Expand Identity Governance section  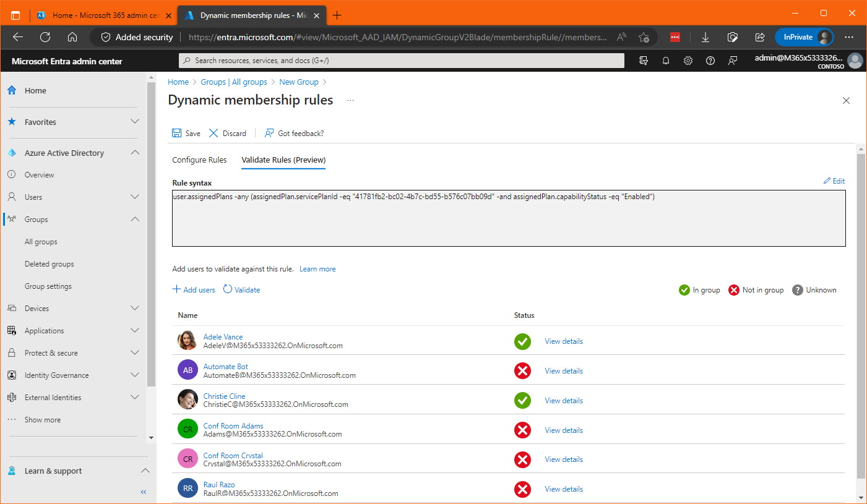click(x=135, y=375)
